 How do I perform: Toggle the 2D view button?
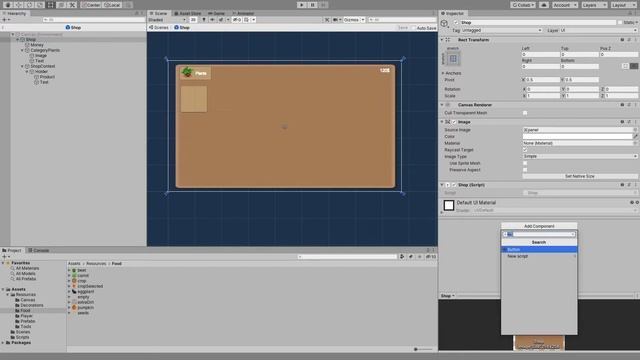point(193,20)
